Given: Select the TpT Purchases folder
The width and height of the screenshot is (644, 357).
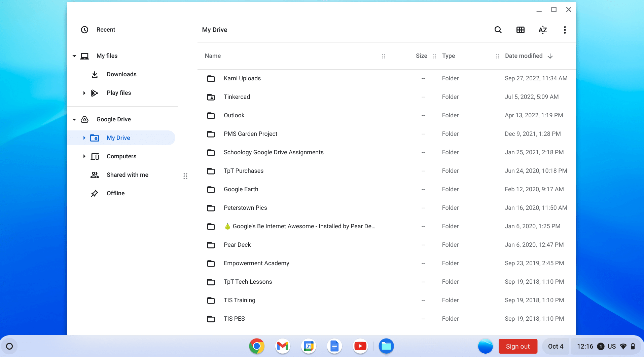Looking at the screenshot, I should click(387, 171).
